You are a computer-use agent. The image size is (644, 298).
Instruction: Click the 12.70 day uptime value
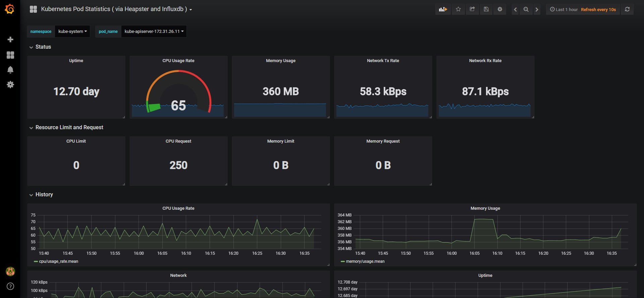coord(76,92)
